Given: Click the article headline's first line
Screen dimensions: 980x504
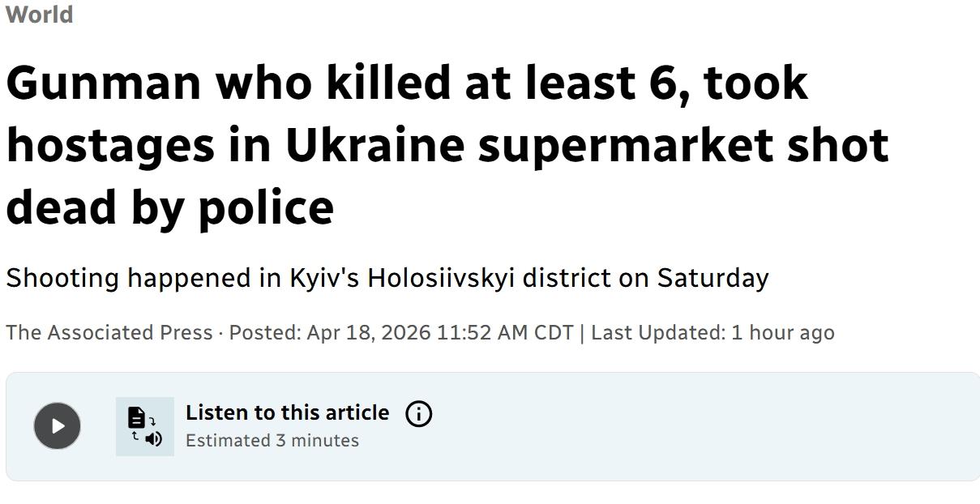Looking at the screenshot, I should click(x=407, y=83).
